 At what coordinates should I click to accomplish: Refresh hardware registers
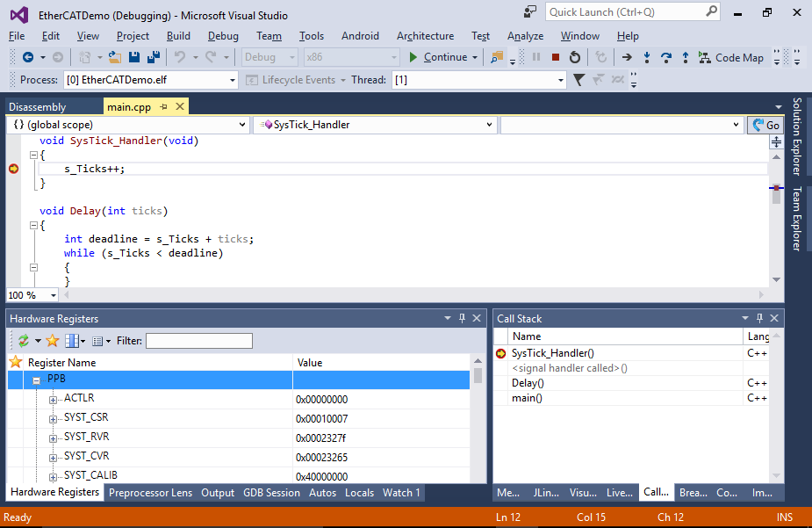click(24, 340)
